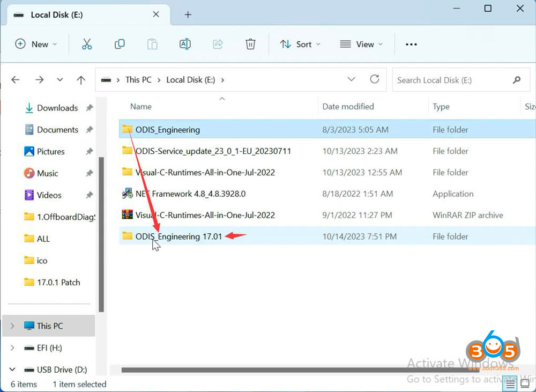Go up one folder level
The image size is (536, 392).
pyautogui.click(x=81, y=79)
